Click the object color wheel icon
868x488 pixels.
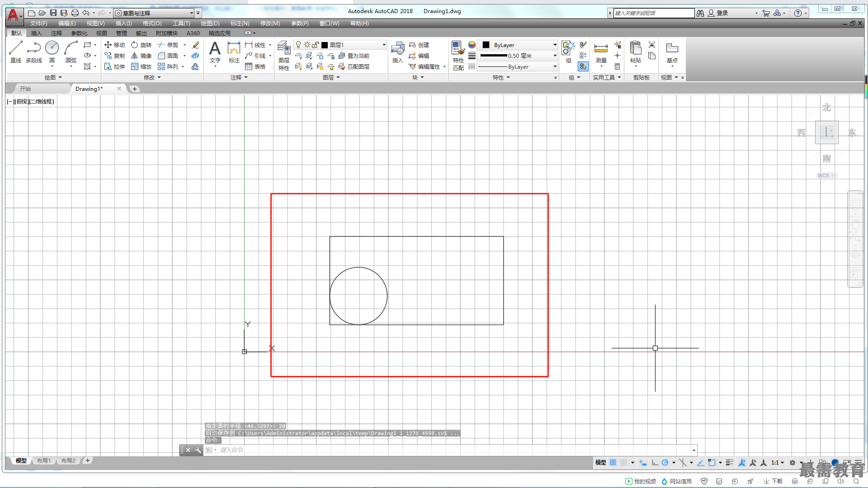(472, 45)
